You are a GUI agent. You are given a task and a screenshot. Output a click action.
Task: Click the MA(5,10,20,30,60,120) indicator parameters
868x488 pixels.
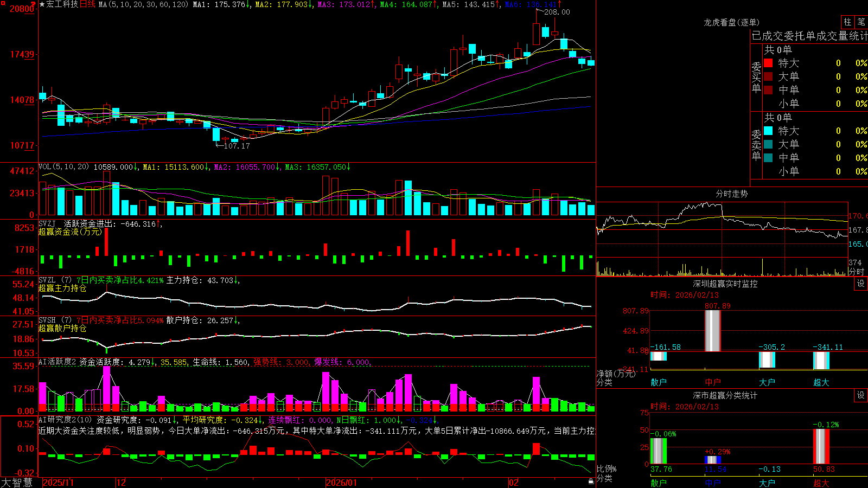pyautogui.click(x=144, y=4)
